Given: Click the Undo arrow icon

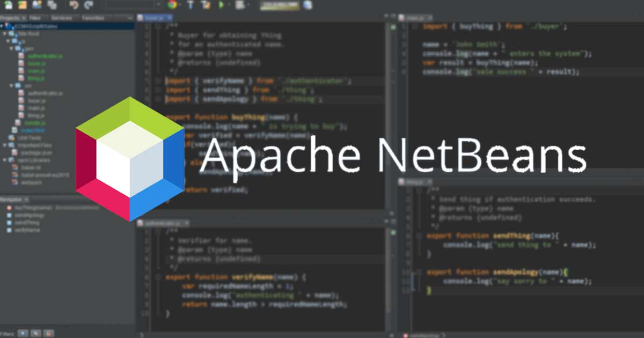Looking at the screenshot, I should pyautogui.click(x=74, y=5).
